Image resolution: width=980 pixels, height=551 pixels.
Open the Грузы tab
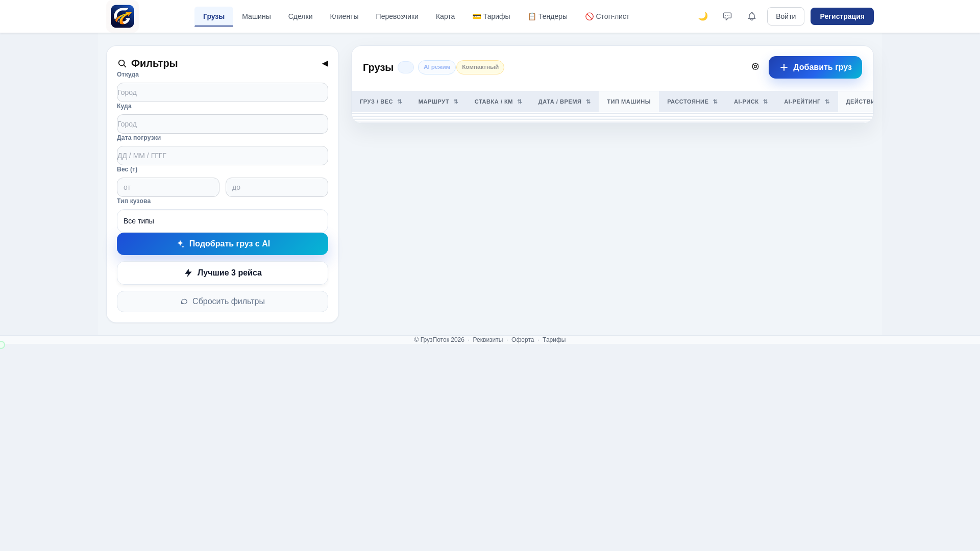214,16
